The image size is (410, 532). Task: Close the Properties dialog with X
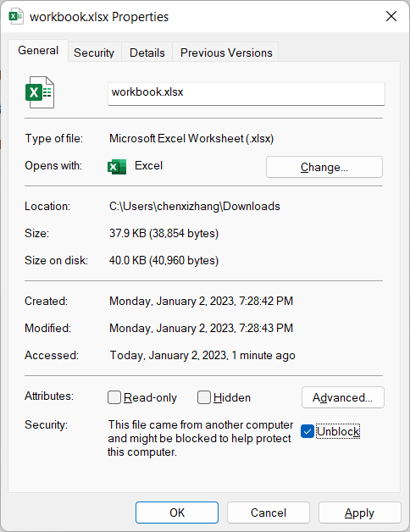(x=391, y=16)
